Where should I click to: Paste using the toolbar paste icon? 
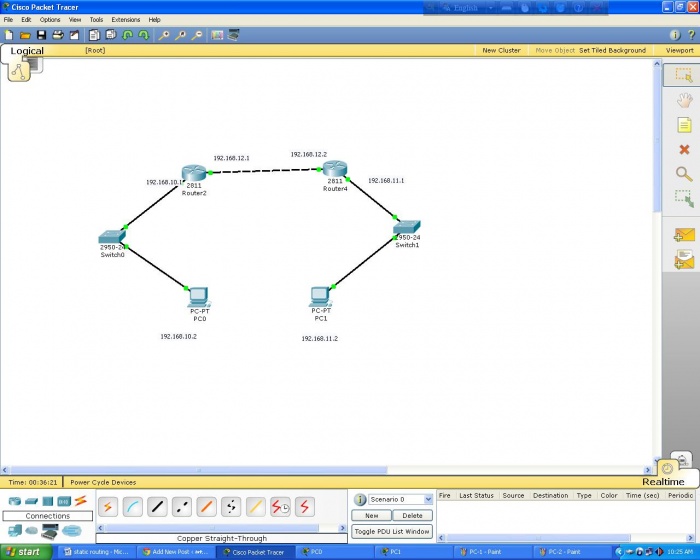[x=111, y=35]
